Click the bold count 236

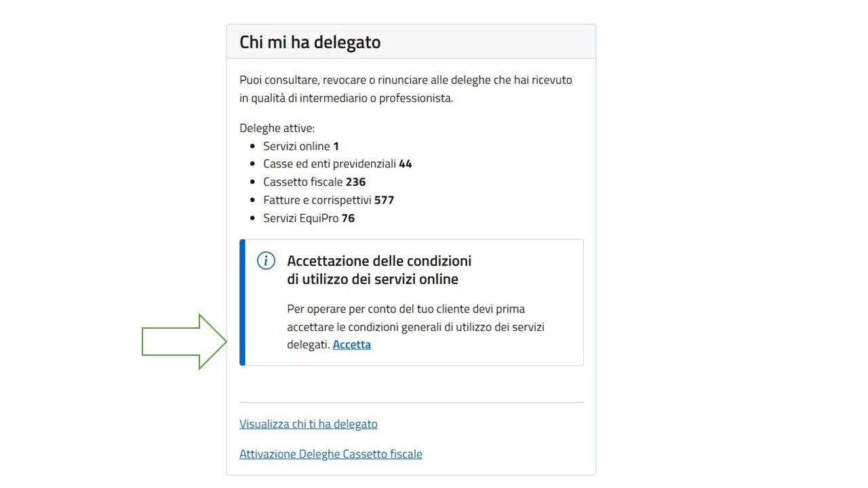(x=355, y=182)
